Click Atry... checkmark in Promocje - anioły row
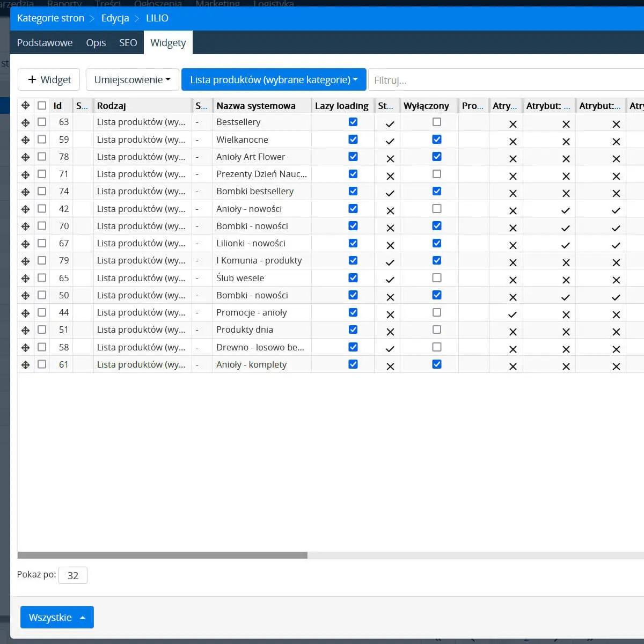The image size is (644, 644). [513, 314]
